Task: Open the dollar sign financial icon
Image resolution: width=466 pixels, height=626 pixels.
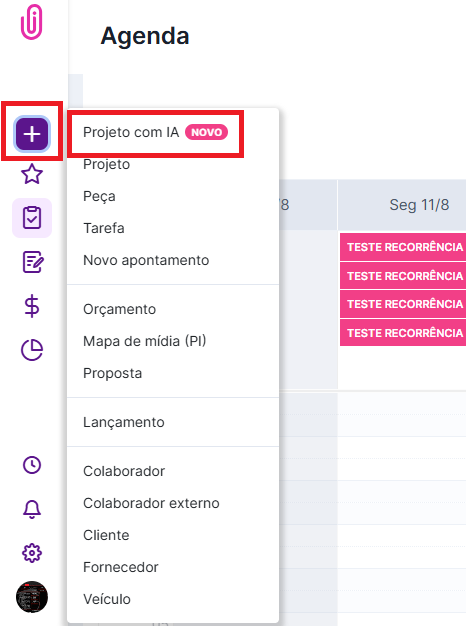Action: (x=32, y=306)
